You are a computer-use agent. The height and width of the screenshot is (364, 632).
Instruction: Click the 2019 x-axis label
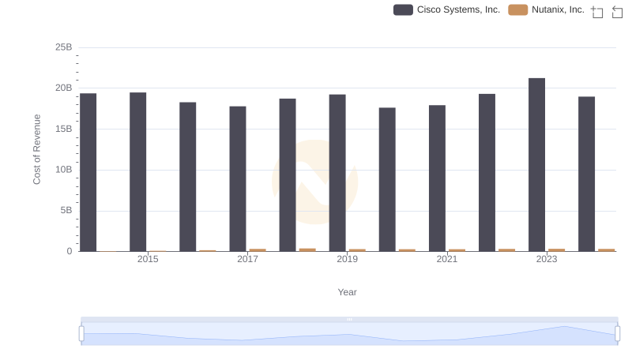(x=347, y=259)
